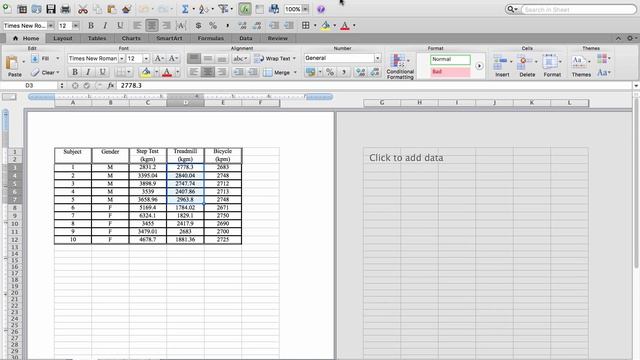Click Conditional Formatting in ribbon
Image resolution: width=640 pixels, height=360 pixels.
pos(400,66)
